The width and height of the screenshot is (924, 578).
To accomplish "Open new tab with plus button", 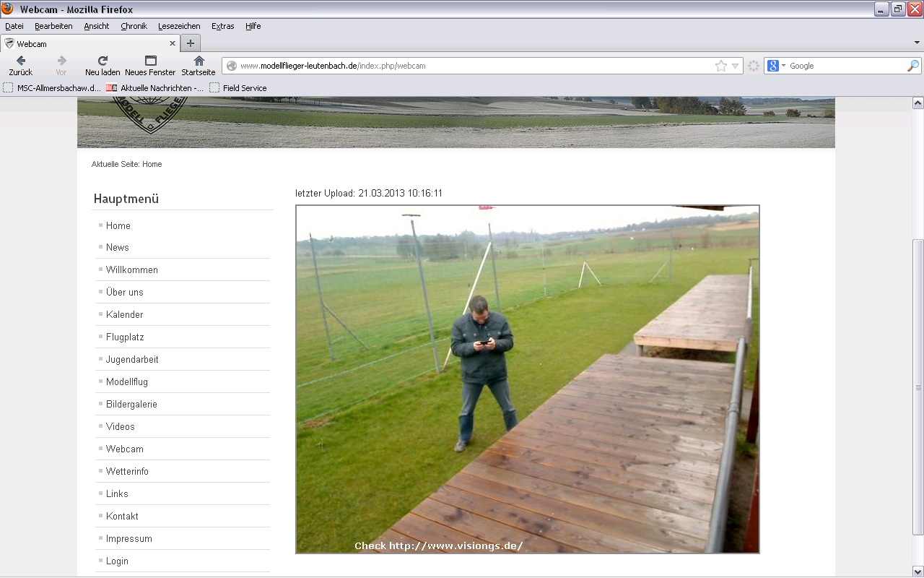I will (191, 43).
